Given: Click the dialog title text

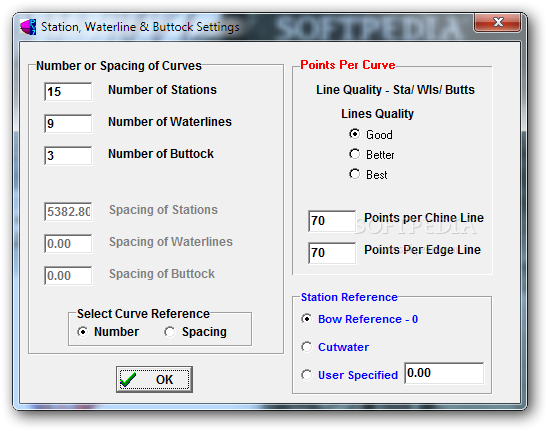Looking at the screenshot, I should 140,27.
